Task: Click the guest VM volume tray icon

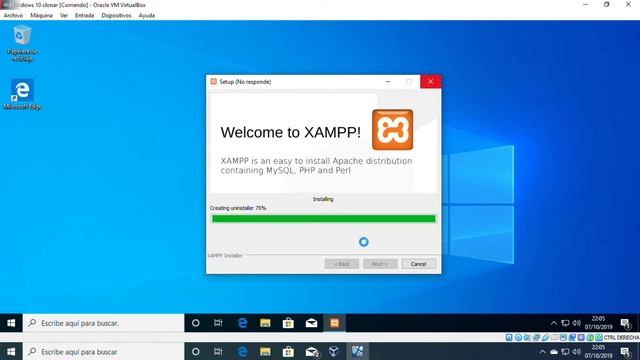Action: pyautogui.click(x=576, y=323)
